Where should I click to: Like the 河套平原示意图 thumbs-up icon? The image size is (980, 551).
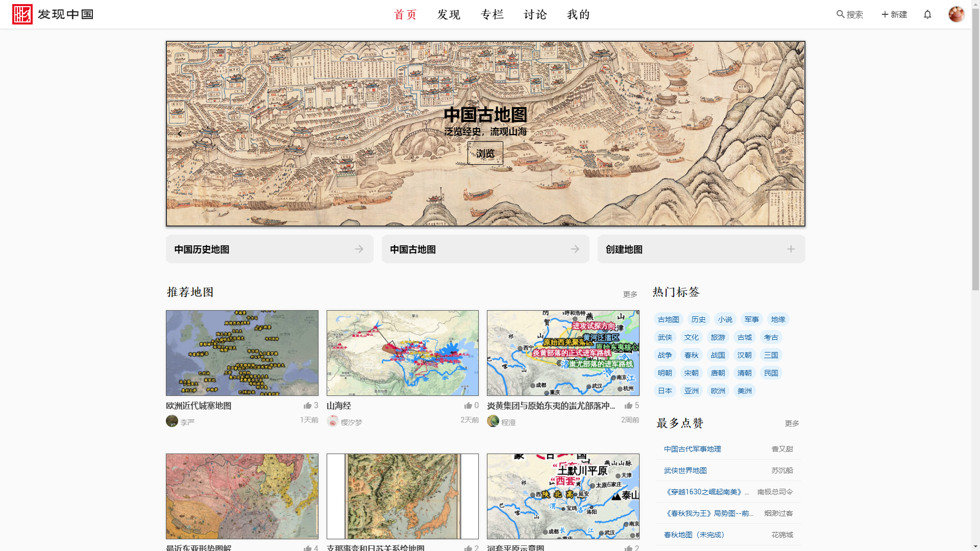[628, 547]
